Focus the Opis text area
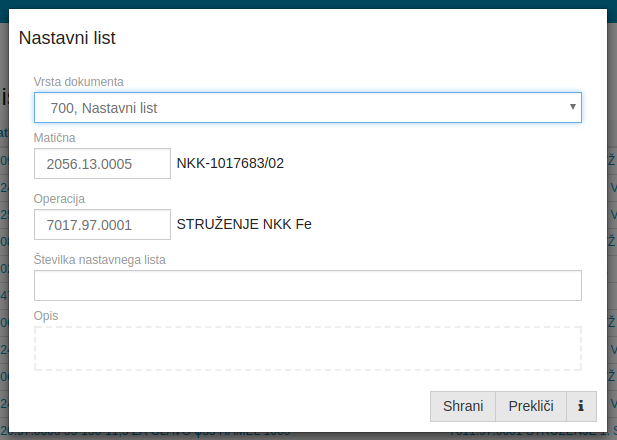 coord(307,348)
